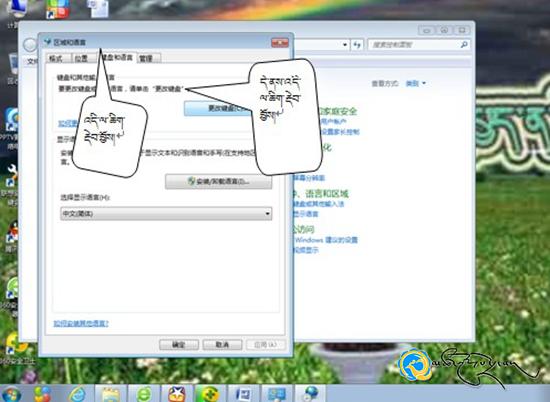
Task: Open the green-yellow cross taskbar icon
Action: (209, 394)
